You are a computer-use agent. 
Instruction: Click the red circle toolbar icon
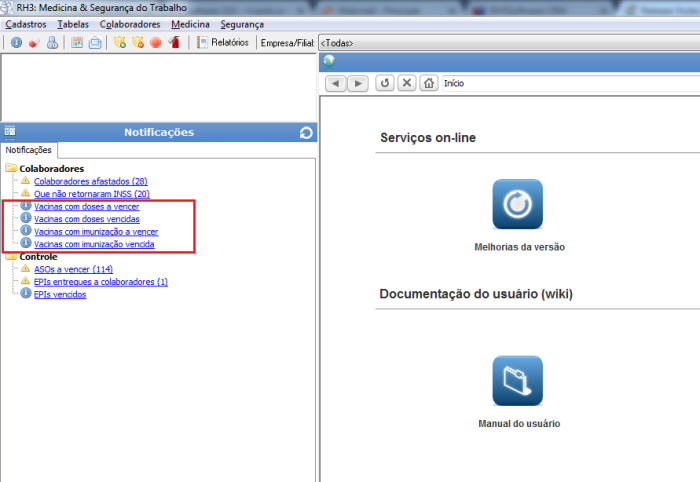(156, 43)
